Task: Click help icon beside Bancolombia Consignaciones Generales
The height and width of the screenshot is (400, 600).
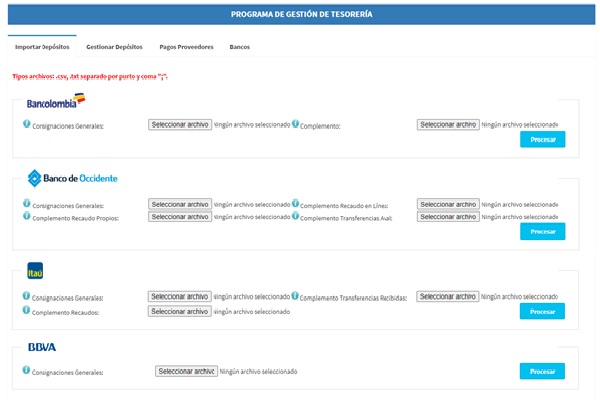Action: click(x=27, y=125)
